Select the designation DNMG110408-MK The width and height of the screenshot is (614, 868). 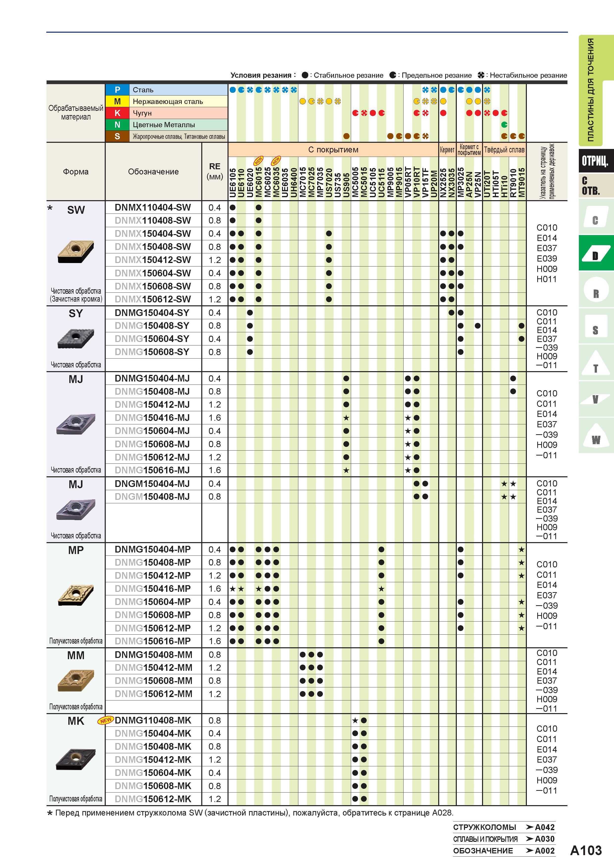coord(153,720)
